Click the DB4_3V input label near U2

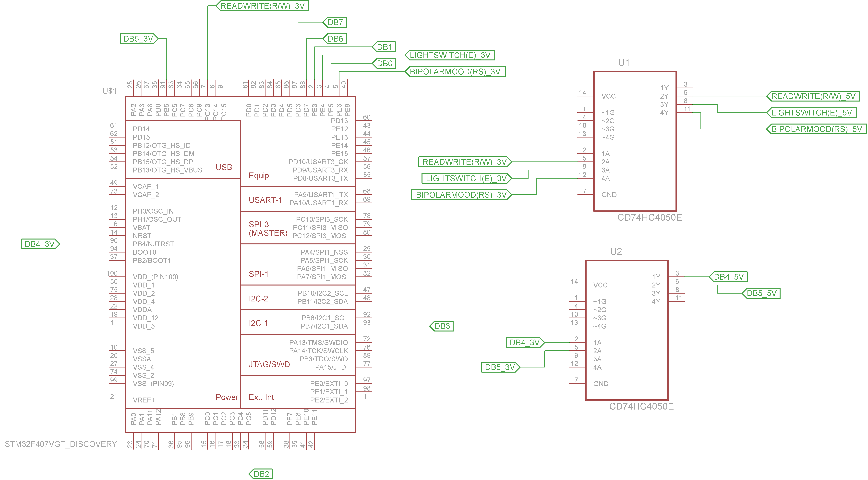[x=525, y=343]
